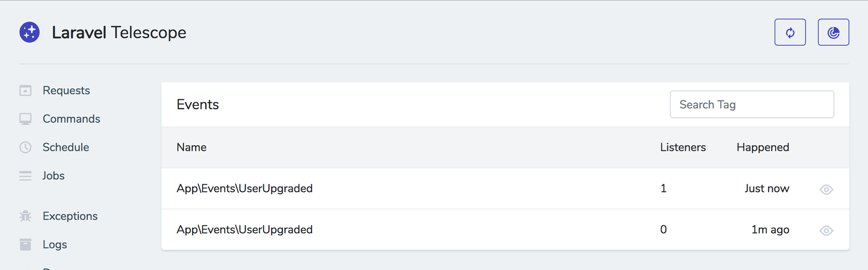Screen dimensions: 868x270
Task: Click the Name column header
Action: point(191,147)
